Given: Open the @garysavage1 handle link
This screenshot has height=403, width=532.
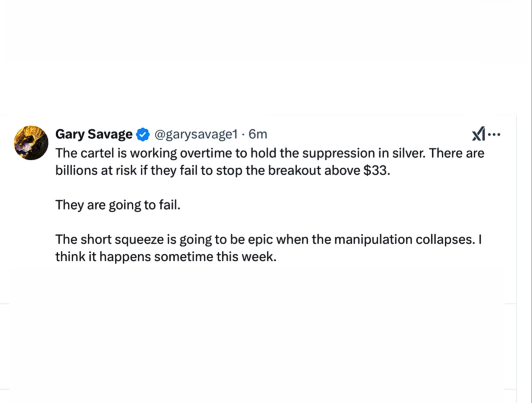Looking at the screenshot, I should coord(196,135).
